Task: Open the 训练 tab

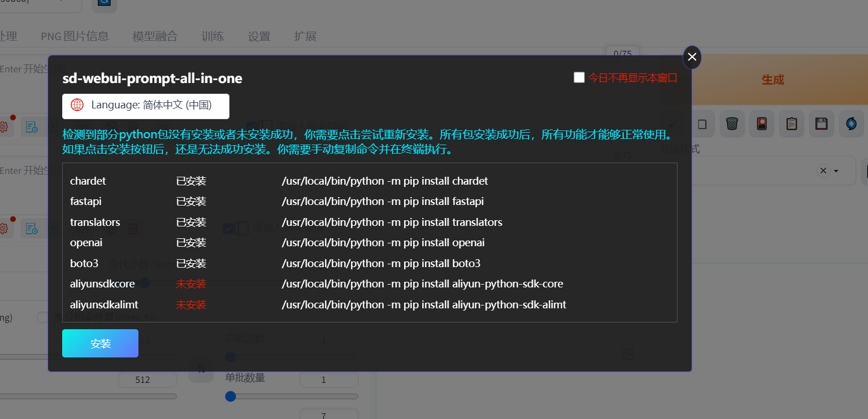Action: [212, 36]
